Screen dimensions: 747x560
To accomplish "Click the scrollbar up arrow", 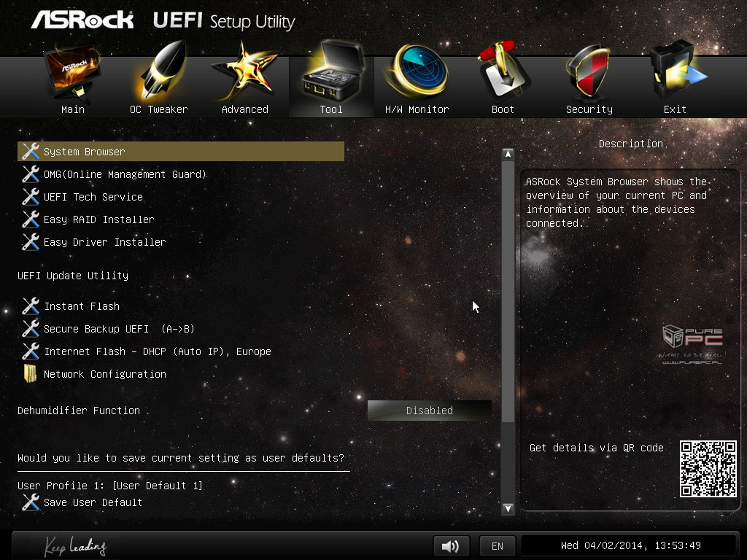I will click(508, 155).
